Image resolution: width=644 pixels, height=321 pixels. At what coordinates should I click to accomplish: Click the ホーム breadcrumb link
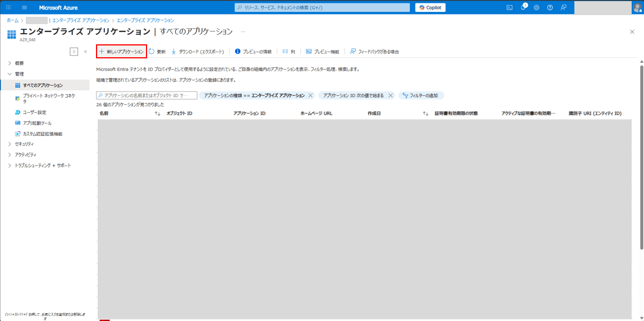[12, 20]
